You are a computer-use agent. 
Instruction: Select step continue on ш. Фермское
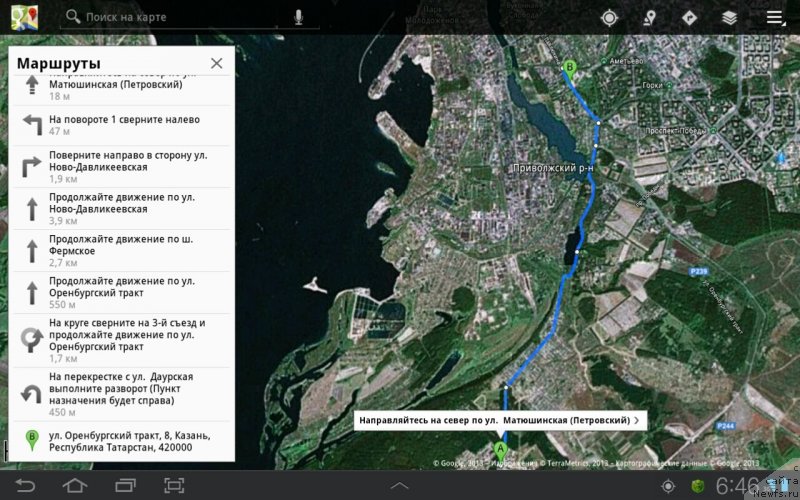[122, 250]
